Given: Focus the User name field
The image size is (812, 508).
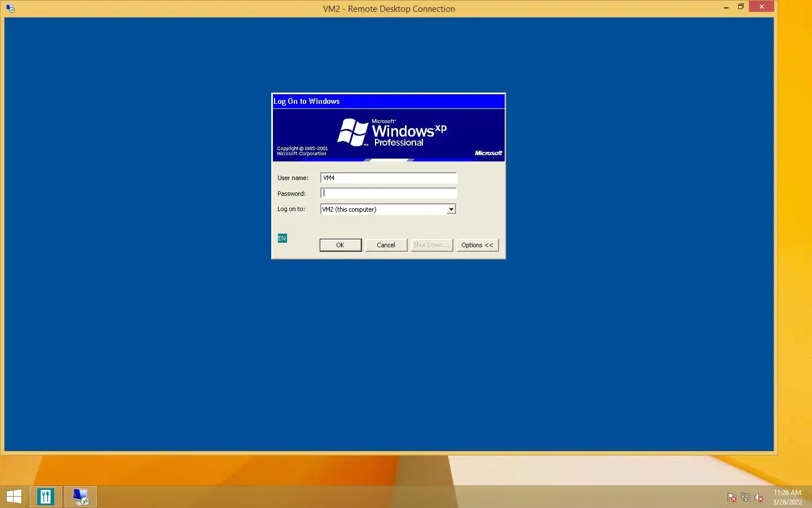Looking at the screenshot, I should coord(389,178).
